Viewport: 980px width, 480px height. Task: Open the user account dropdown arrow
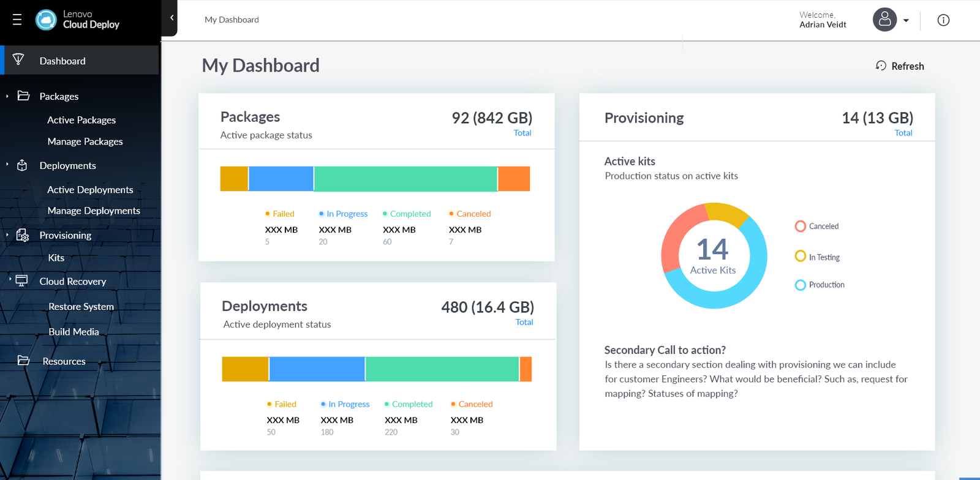(906, 20)
